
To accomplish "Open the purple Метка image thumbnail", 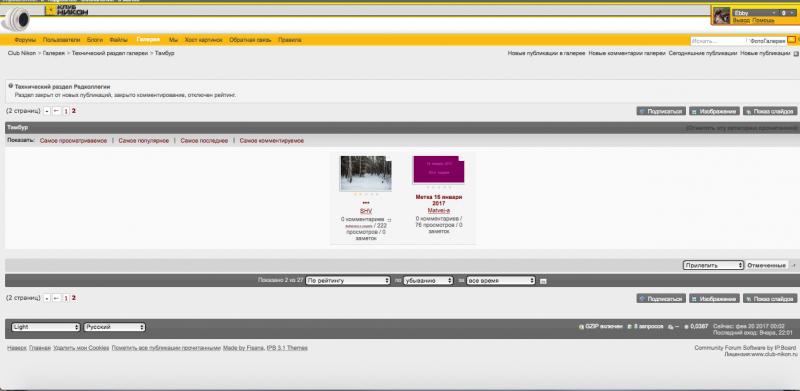I will 439,170.
